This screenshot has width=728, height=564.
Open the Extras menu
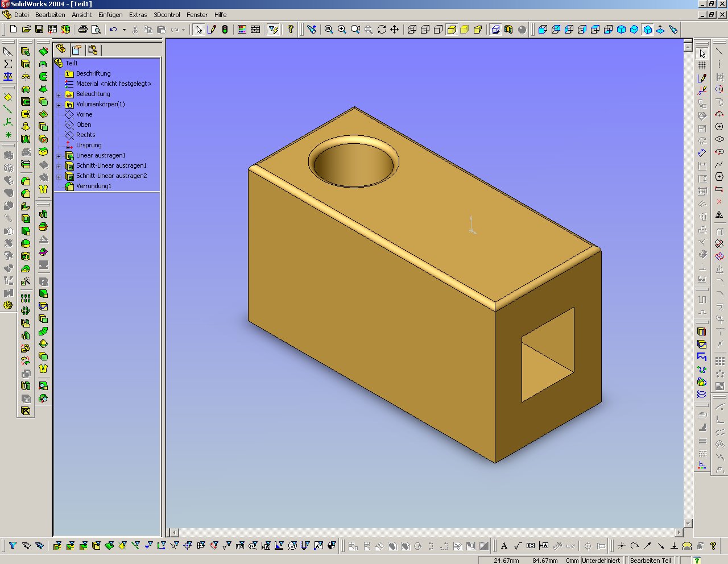click(x=138, y=15)
